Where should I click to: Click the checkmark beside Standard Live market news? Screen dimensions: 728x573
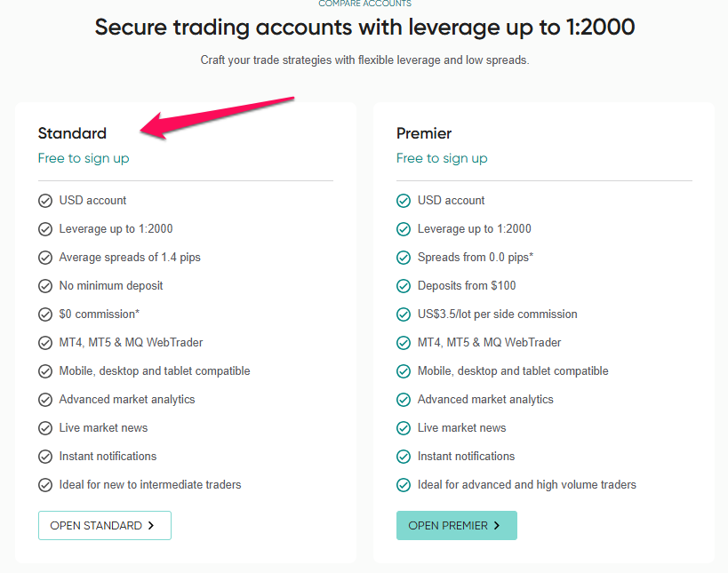point(45,428)
